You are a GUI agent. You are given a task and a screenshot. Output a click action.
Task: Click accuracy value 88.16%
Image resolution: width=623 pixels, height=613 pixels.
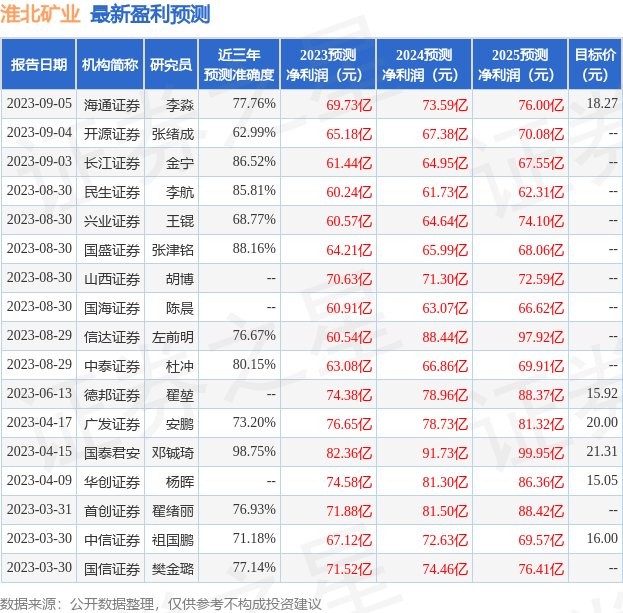click(254, 248)
